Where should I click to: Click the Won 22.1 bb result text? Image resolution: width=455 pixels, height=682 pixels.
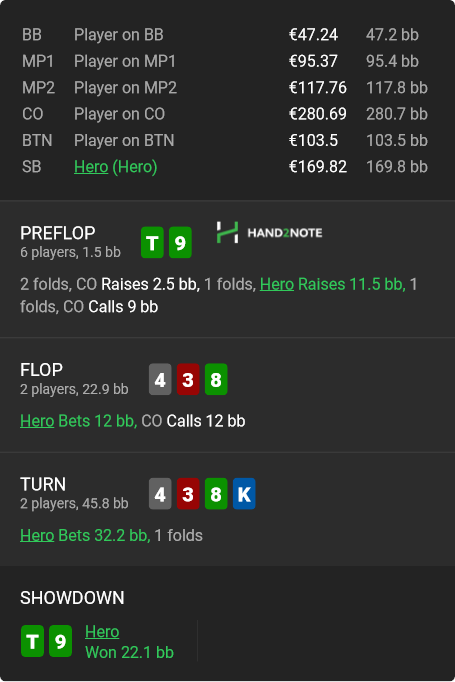130,652
